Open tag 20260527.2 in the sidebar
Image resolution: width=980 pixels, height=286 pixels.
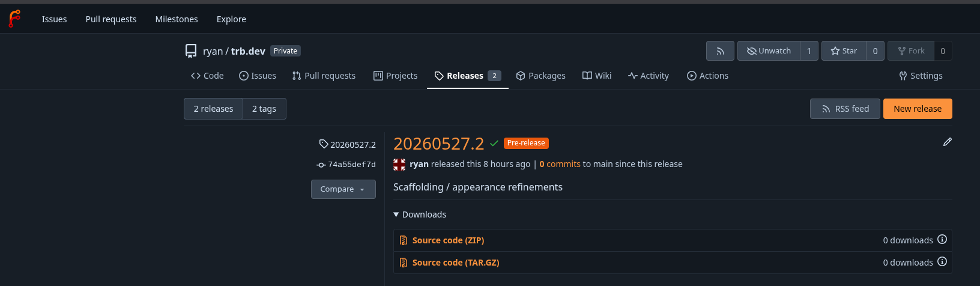[x=348, y=144]
